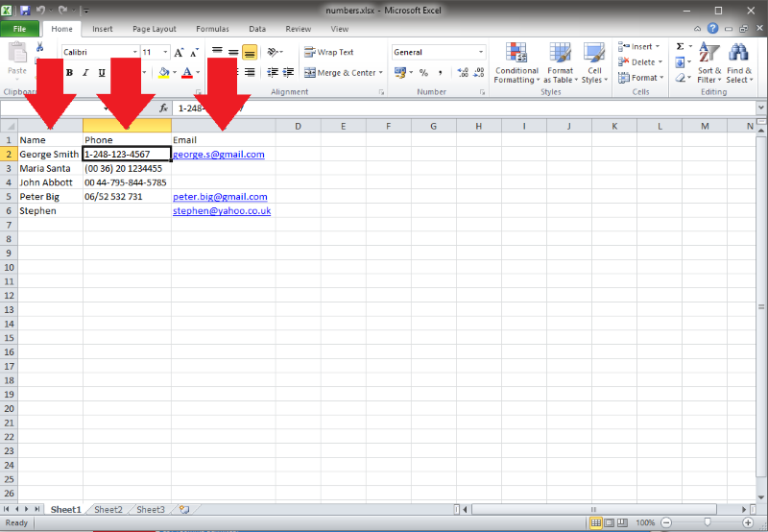The image size is (768, 532).
Task: Click the peter.big@gmail.com email link
Action: pyautogui.click(x=220, y=197)
